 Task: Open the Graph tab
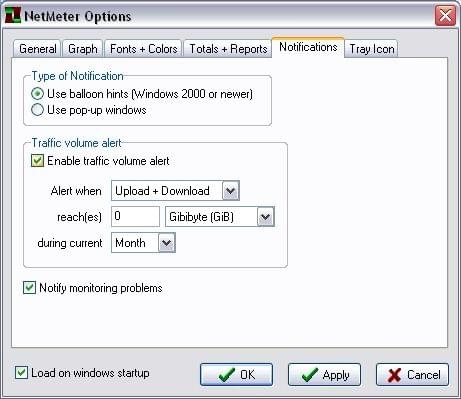pos(83,49)
